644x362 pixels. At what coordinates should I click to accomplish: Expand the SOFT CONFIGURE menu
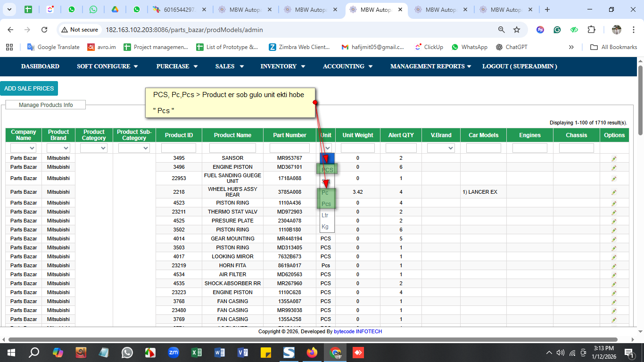[107, 66]
